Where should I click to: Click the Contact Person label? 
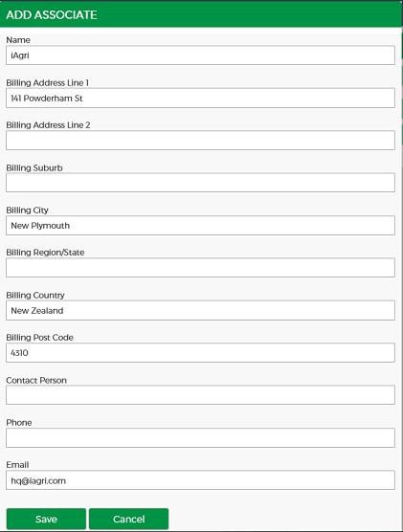tap(36, 380)
